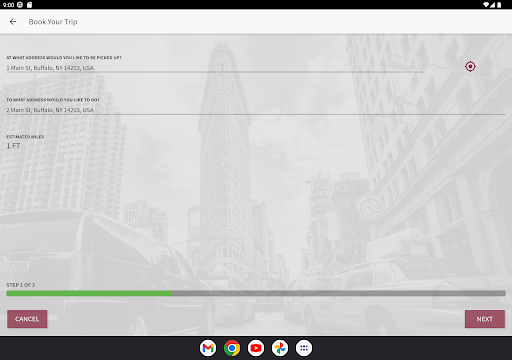Click the 'Book Your Trip' title
The height and width of the screenshot is (360, 512).
tap(53, 22)
